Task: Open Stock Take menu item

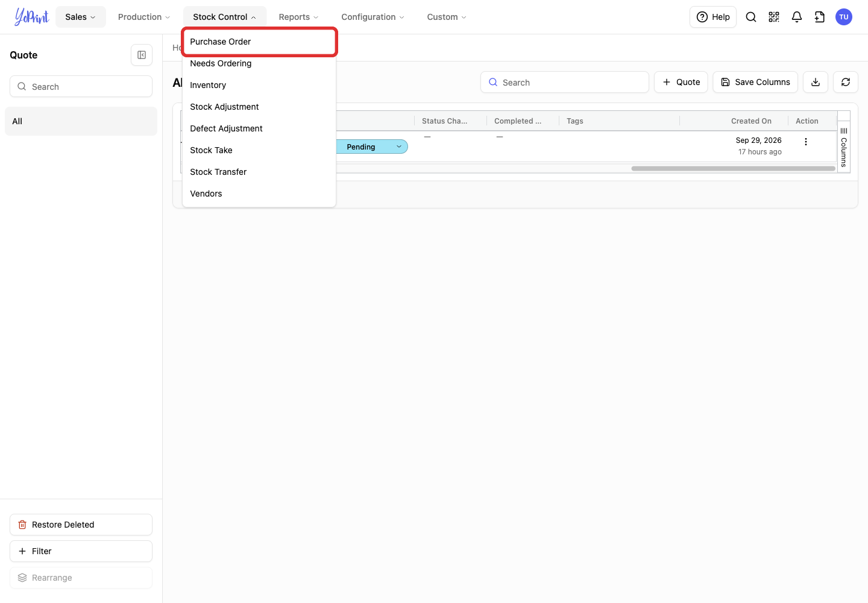Action: pos(259,150)
